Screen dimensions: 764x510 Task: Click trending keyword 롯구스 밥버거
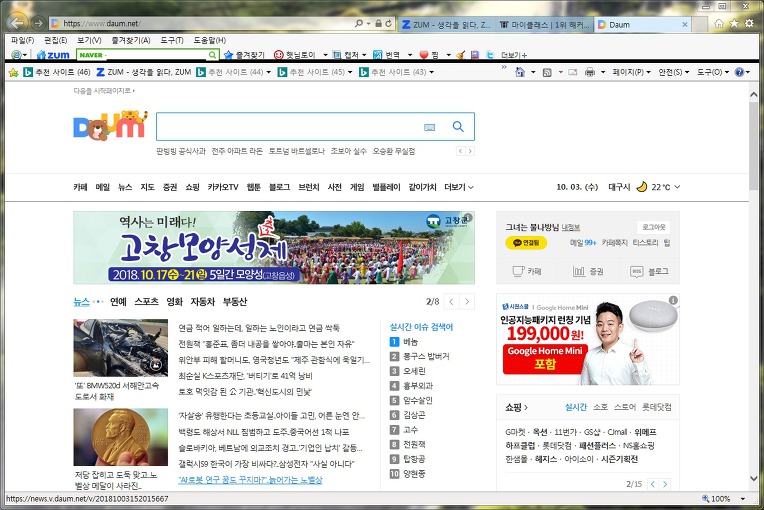point(426,357)
